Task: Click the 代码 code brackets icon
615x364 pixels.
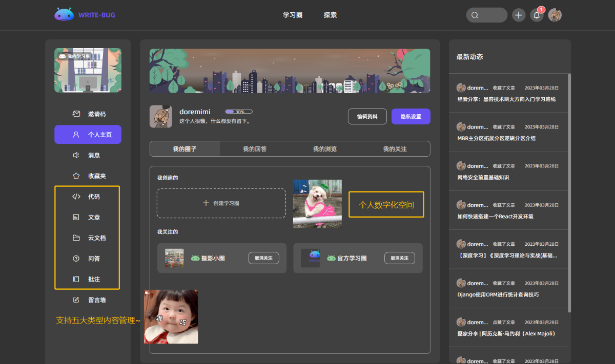Action: tap(76, 197)
